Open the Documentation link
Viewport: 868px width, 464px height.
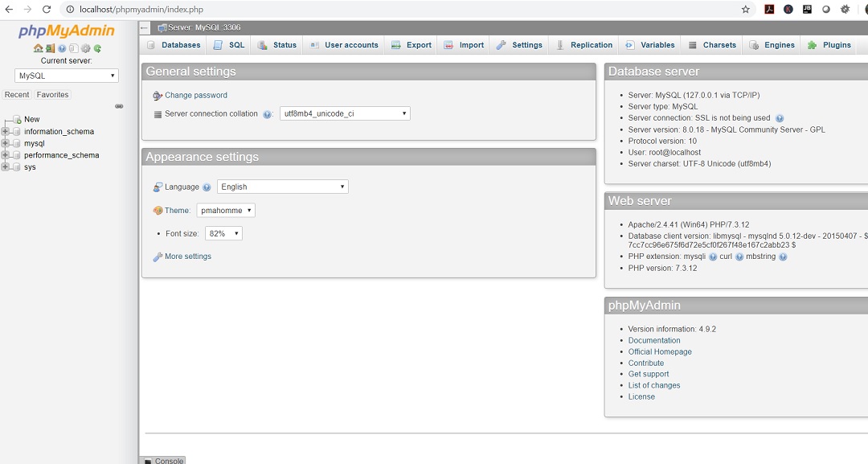point(654,340)
